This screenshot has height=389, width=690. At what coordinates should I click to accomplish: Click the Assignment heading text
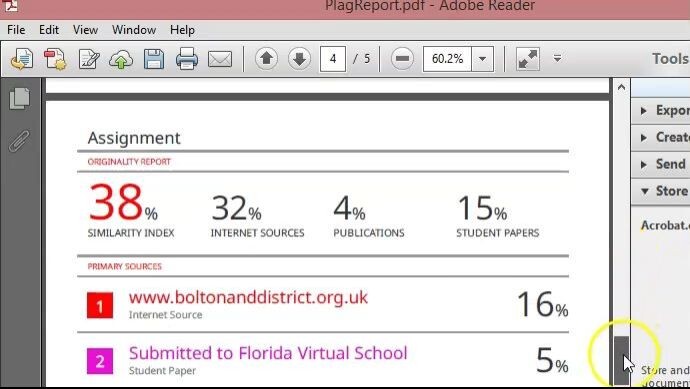click(x=134, y=138)
